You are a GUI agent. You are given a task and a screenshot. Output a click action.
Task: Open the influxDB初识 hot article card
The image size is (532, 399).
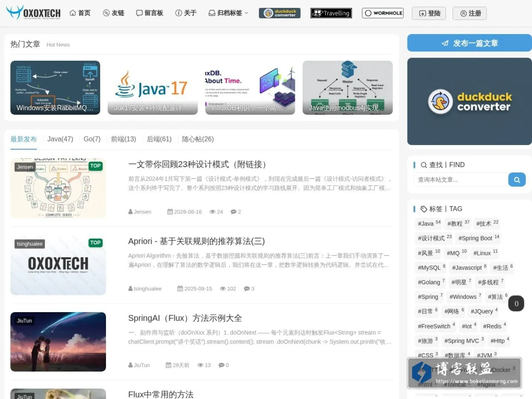tap(250, 88)
